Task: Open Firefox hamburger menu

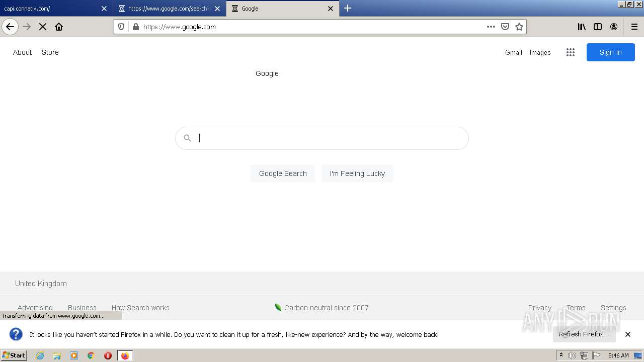Action: coord(634,27)
